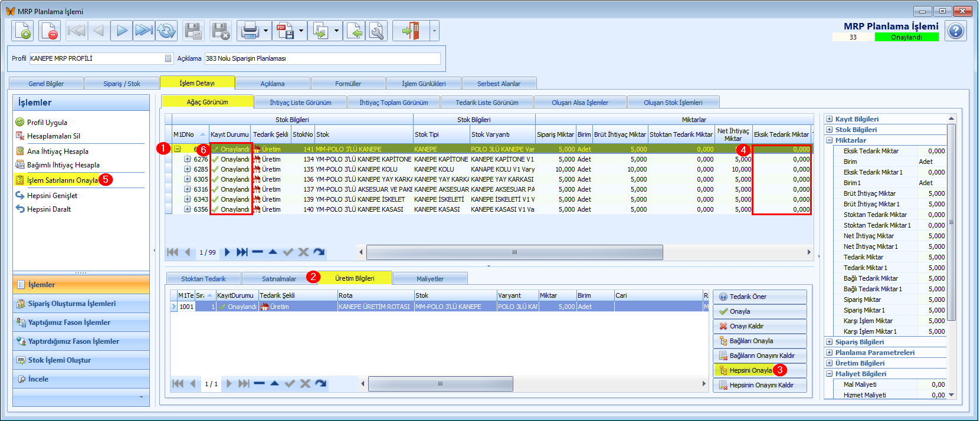Viewport: 980px width, 421px height.
Task: Expand the Kayıt Bilgileri section
Action: (x=829, y=119)
